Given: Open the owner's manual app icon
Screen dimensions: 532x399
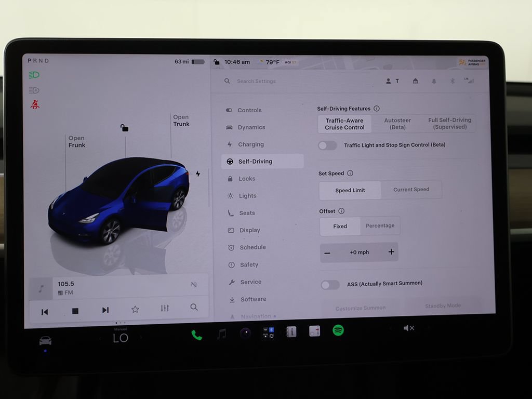Looking at the screenshot, I should tap(291, 332).
